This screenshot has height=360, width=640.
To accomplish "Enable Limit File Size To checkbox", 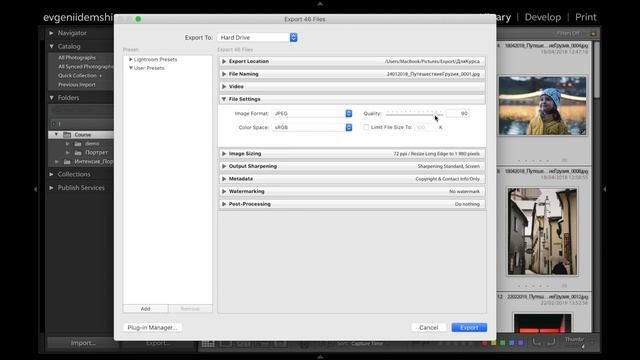I will tap(366, 127).
